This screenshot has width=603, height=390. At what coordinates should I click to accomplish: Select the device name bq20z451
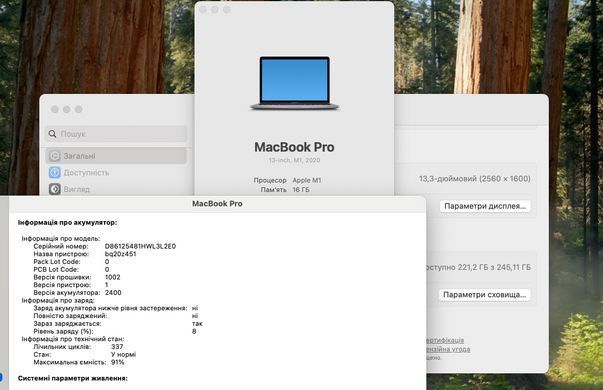pos(120,254)
